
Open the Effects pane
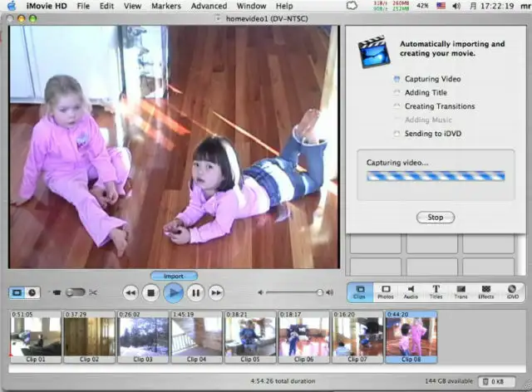[486, 292]
